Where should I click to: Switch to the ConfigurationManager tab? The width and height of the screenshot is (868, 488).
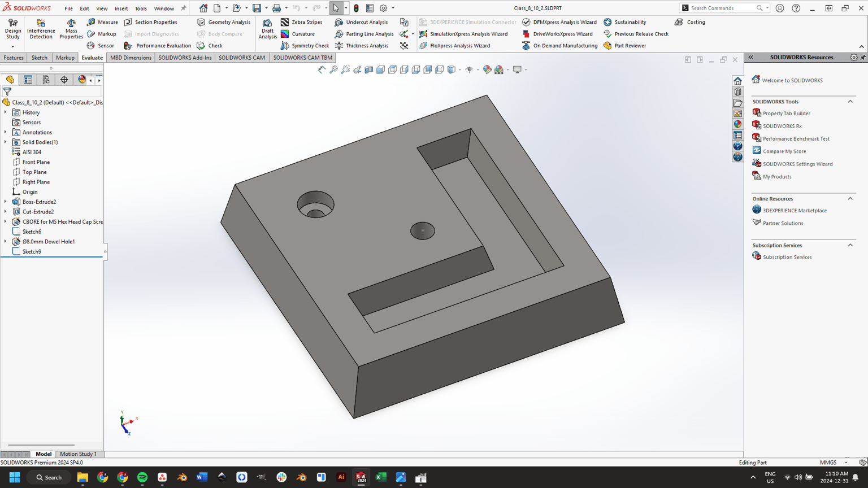46,80
